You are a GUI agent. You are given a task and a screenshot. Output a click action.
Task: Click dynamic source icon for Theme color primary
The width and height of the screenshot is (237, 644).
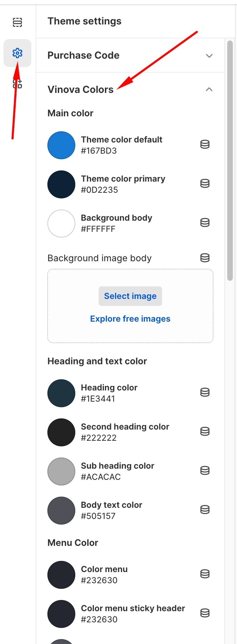pyautogui.click(x=205, y=183)
